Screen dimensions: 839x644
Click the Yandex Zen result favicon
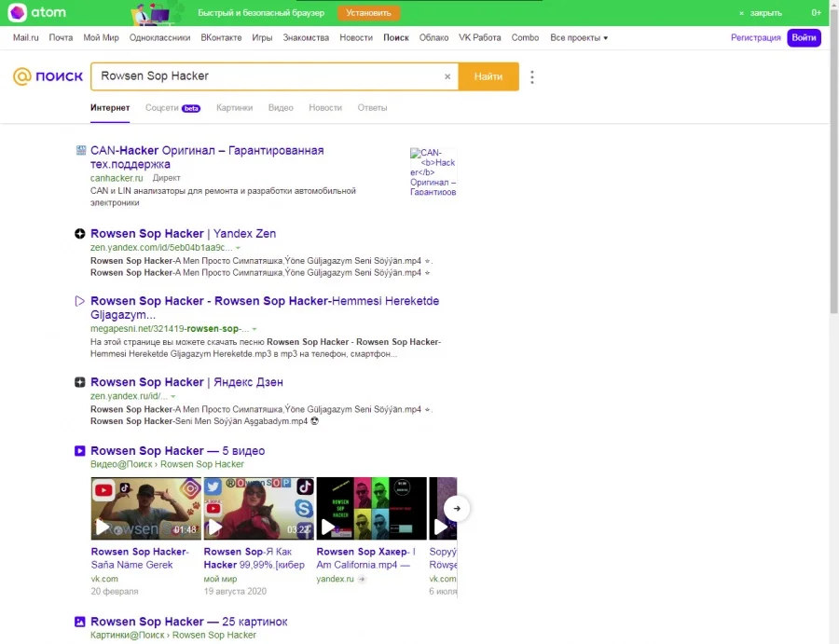click(80, 234)
